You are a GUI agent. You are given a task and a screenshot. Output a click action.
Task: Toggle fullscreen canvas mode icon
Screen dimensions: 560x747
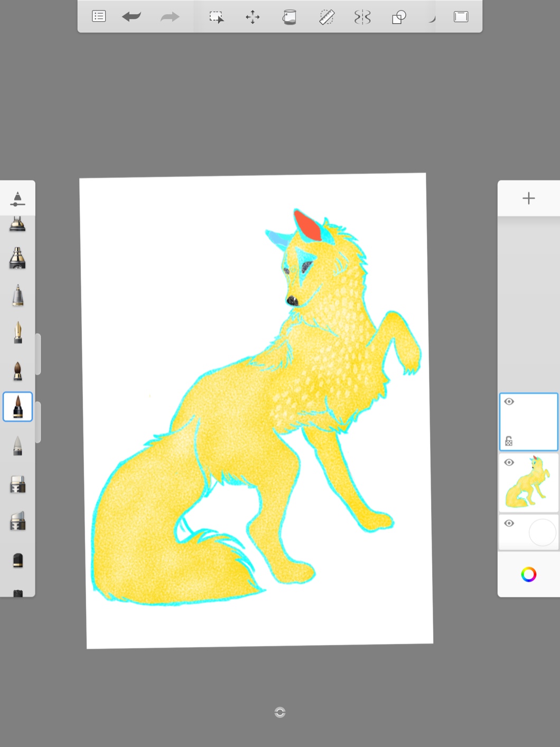[x=461, y=17]
